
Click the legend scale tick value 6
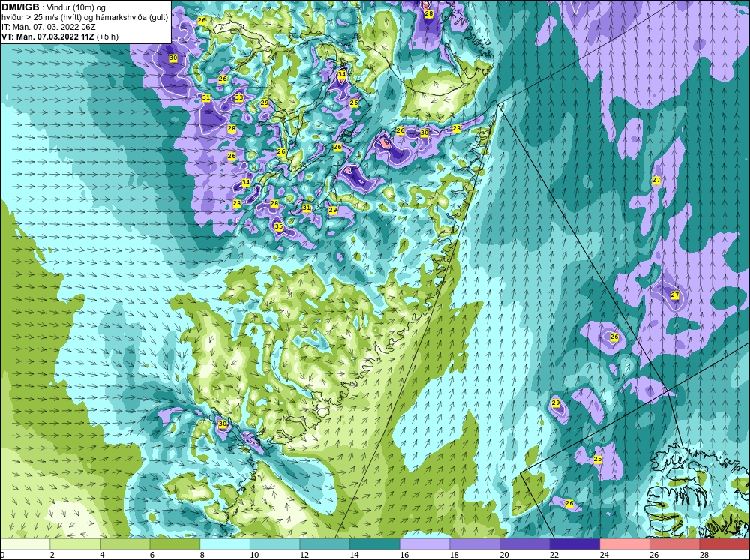[x=151, y=555]
